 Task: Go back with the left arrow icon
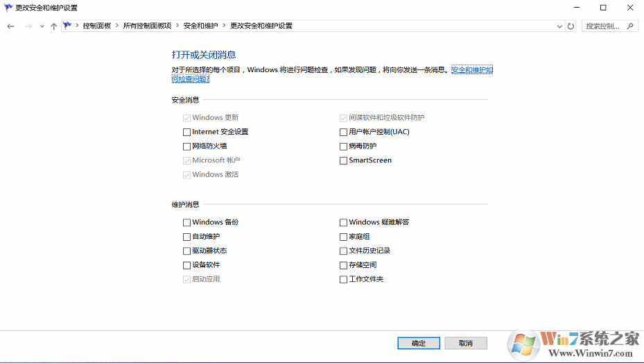coord(10,26)
